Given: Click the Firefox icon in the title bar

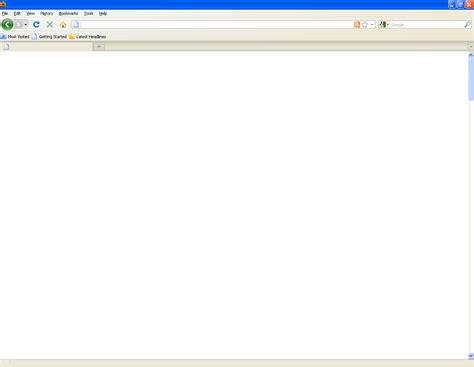Looking at the screenshot, I should coord(3,4).
